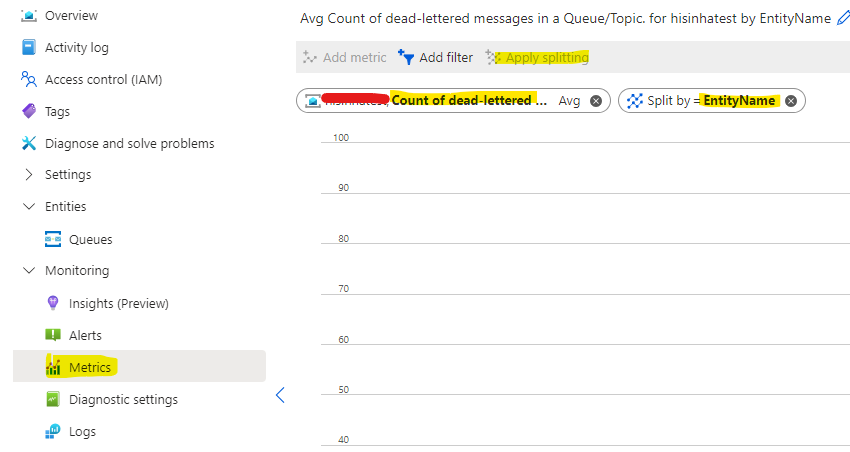Click the Metrics bar chart icon
This screenshot has height=452, width=850.
pos(53,367)
